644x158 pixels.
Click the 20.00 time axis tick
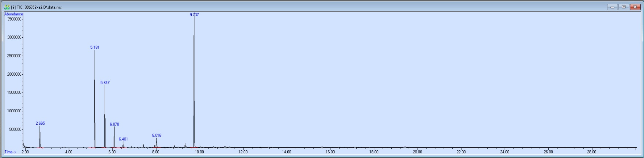417,152
